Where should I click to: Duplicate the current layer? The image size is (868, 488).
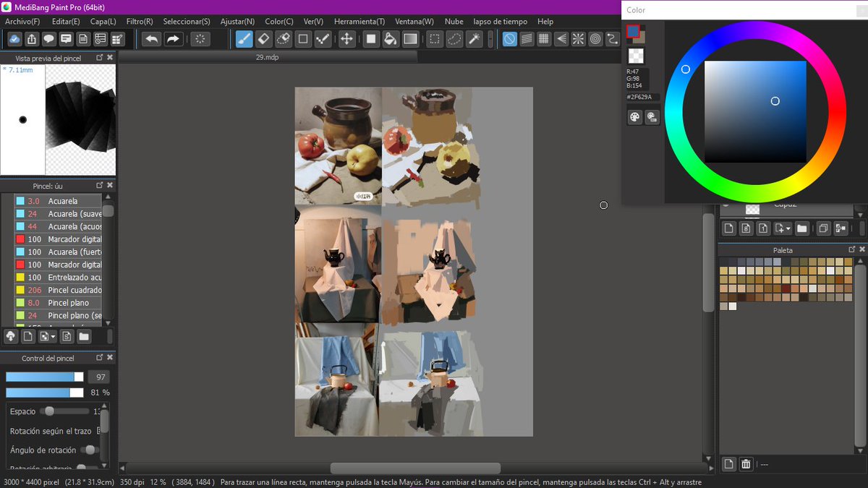pos(823,228)
